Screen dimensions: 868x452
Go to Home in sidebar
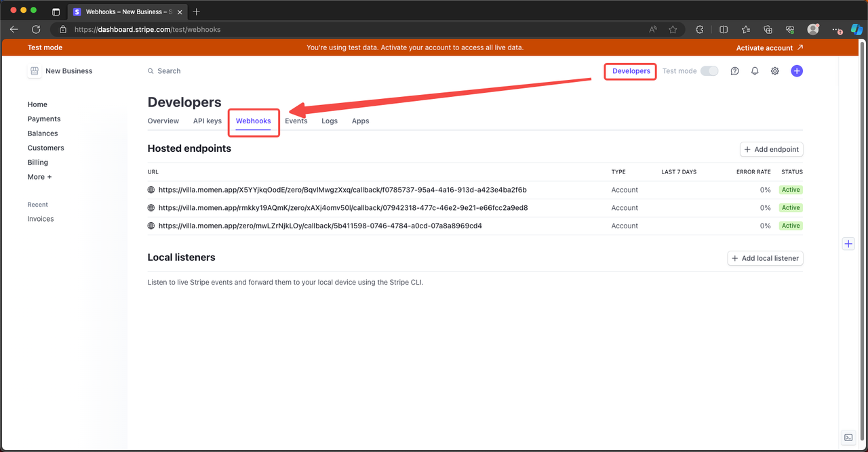(37, 104)
